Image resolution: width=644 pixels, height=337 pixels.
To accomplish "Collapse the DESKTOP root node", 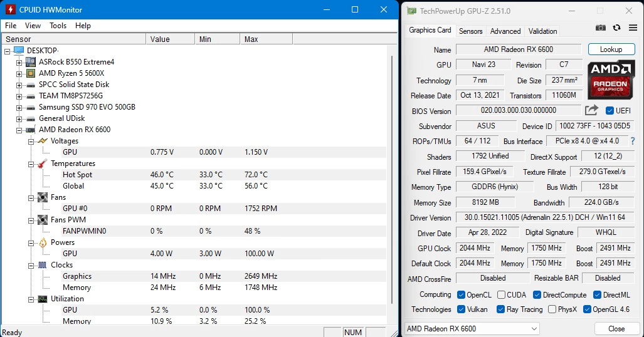I will click(7, 51).
